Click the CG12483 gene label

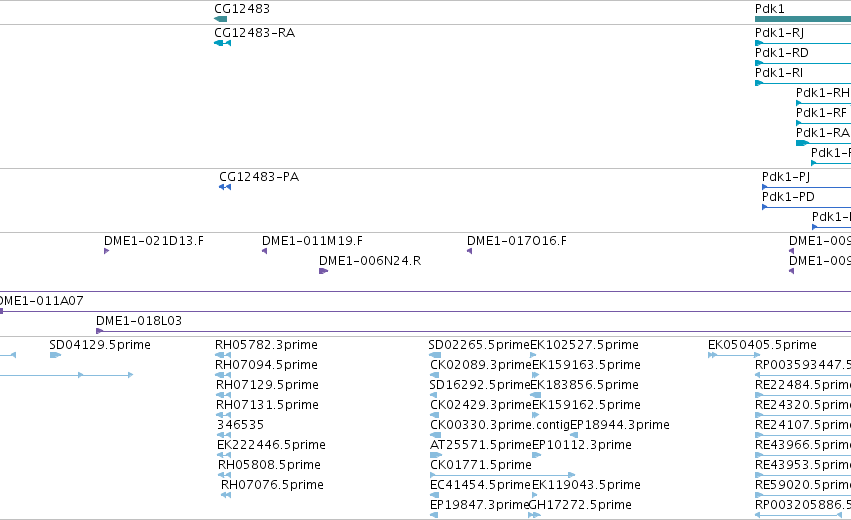click(242, 9)
